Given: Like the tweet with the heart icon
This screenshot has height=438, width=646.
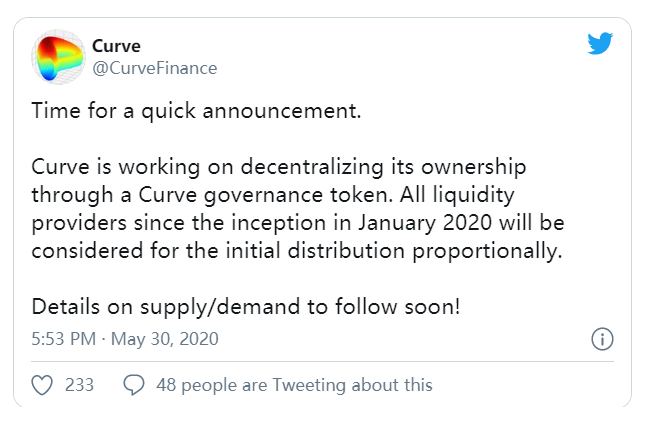Looking at the screenshot, I should tap(41, 385).
